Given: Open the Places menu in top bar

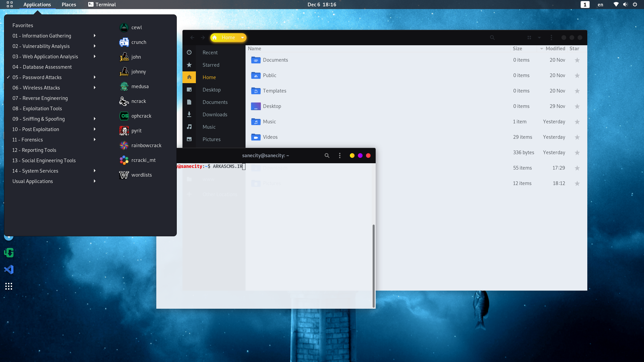Looking at the screenshot, I should coord(69,5).
